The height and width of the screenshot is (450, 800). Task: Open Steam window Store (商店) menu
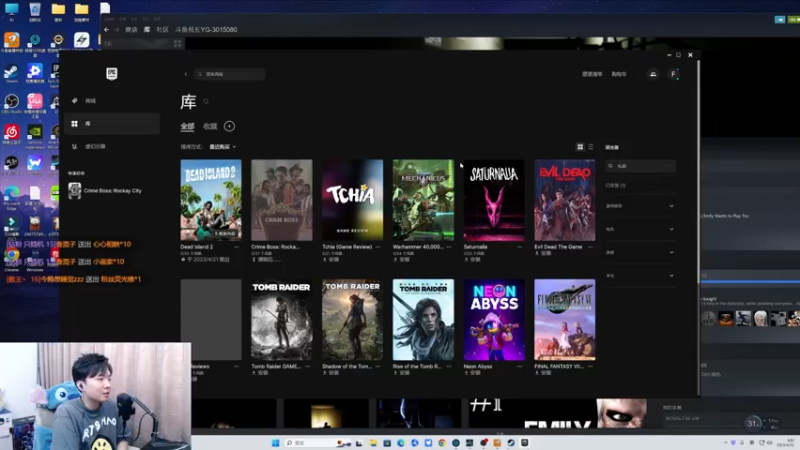[131, 30]
